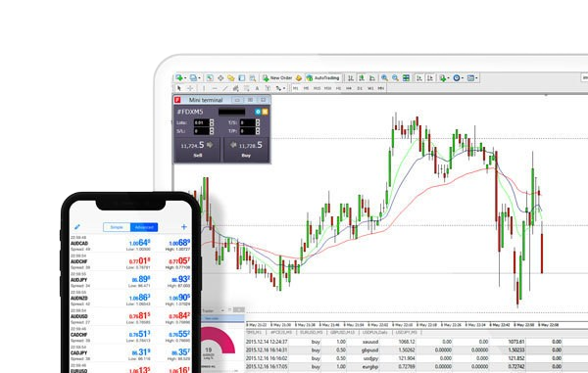Switch to M5 timeframe

pyautogui.click(x=306, y=88)
